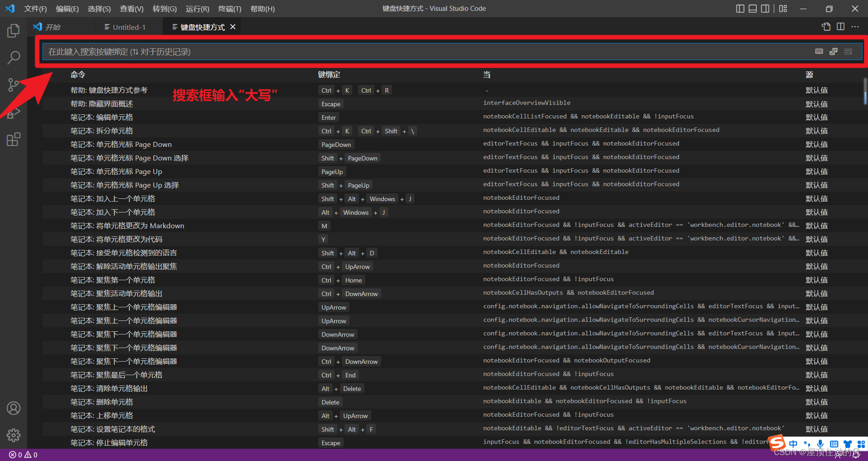Select row 笔记本: 设置笔记本的格式
Image resolution: width=868 pixels, height=461 pixels.
coord(453,429)
